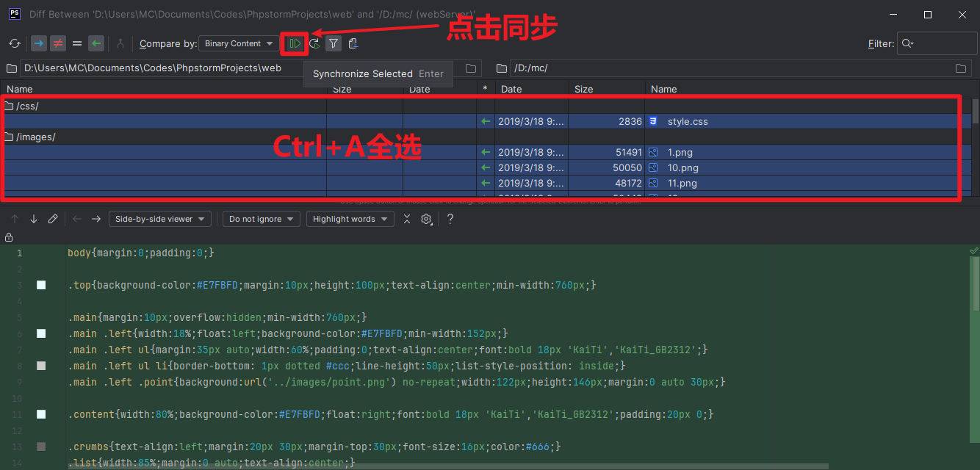Viewport: 980px width, 470px height.
Task: Browse for a folder on the right path
Action: pyautogui.click(x=961, y=68)
